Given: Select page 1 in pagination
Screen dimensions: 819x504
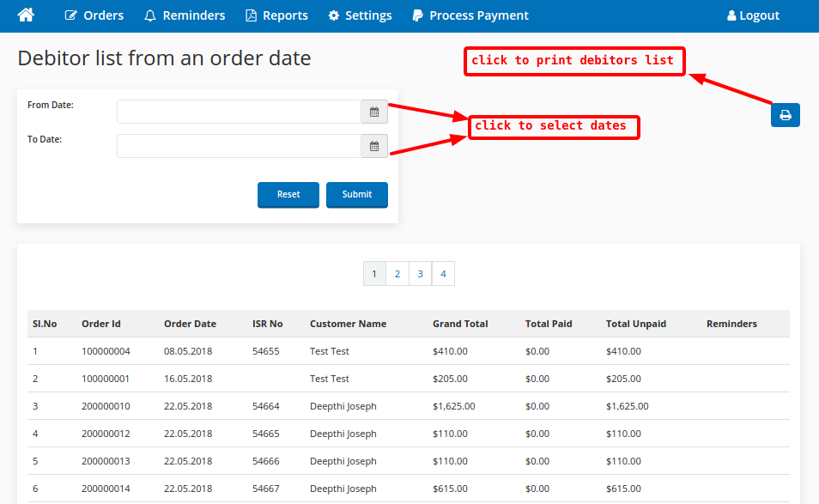Looking at the screenshot, I should (374, 274).
